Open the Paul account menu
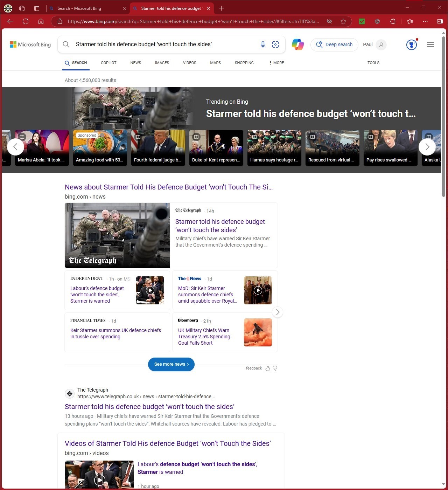 pyautogui.click(x=374, y=44)
